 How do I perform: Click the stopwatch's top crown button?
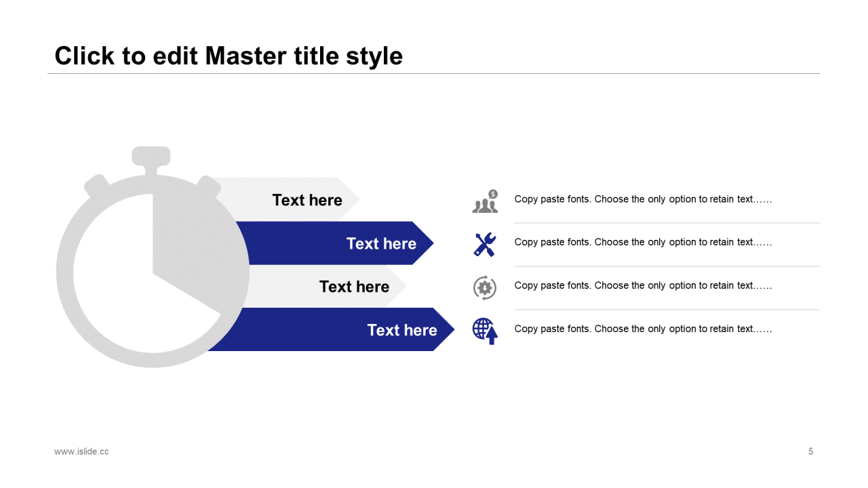pyautogui.click(x=151, y=156)
